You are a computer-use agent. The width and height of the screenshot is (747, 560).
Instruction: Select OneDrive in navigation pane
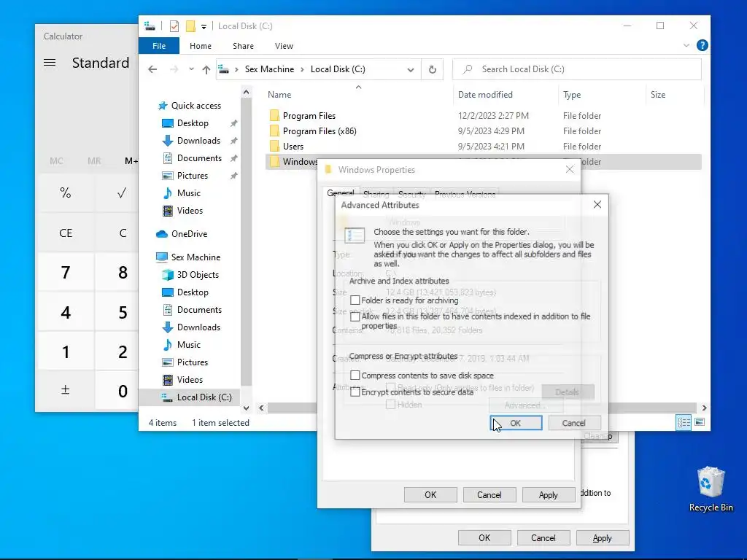coord(189,234)
